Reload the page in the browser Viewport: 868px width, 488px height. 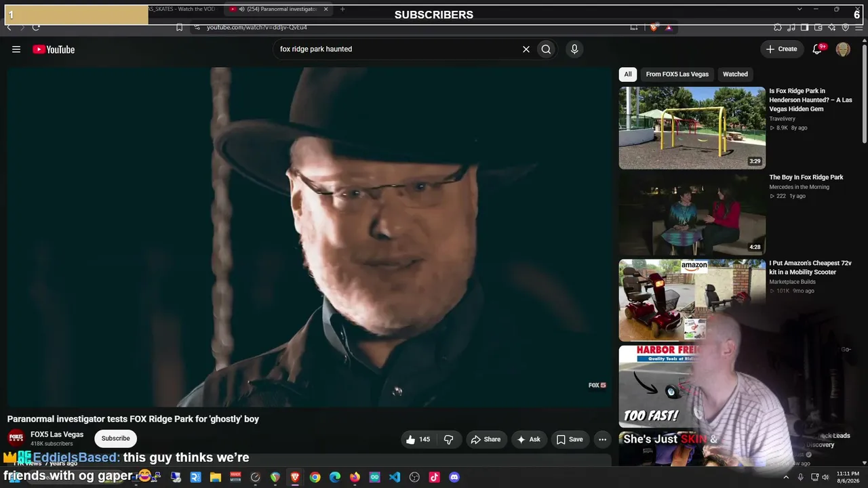[36, 27]
